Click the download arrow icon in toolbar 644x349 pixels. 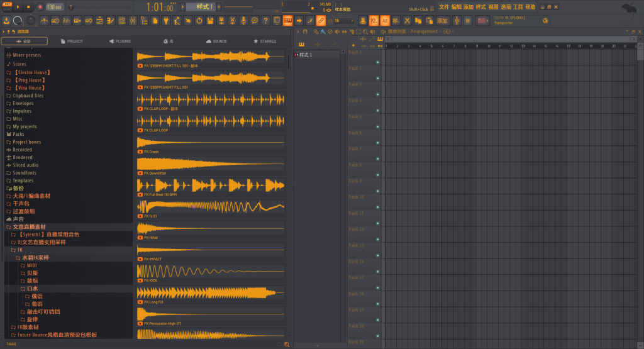click(6, 21)
